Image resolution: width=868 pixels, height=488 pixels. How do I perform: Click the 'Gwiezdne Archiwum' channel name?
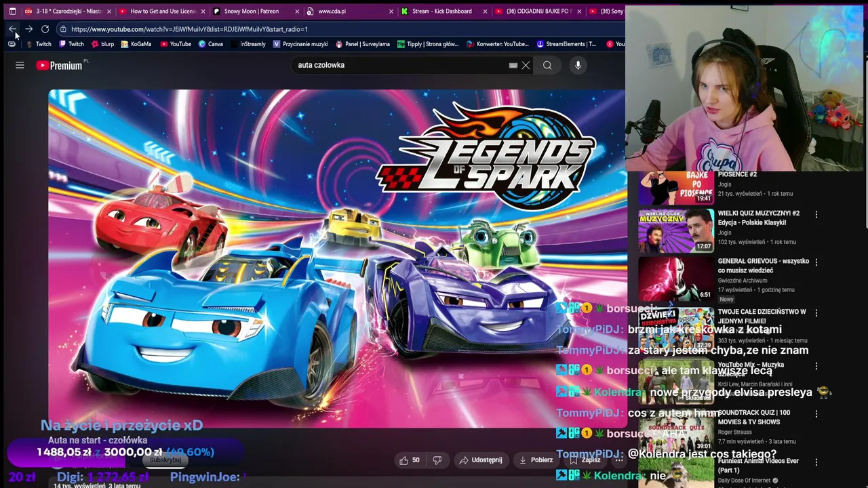743,280
